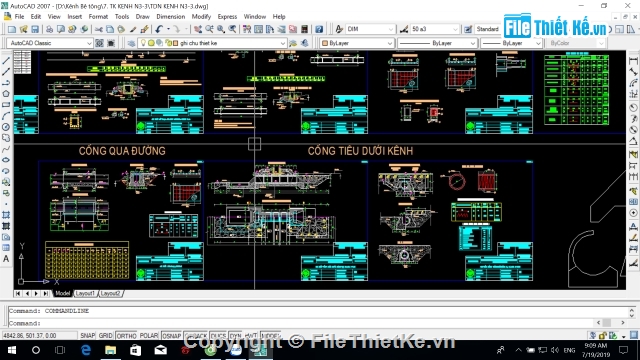Open the Tool Palettes window icon

click(270, 29)
